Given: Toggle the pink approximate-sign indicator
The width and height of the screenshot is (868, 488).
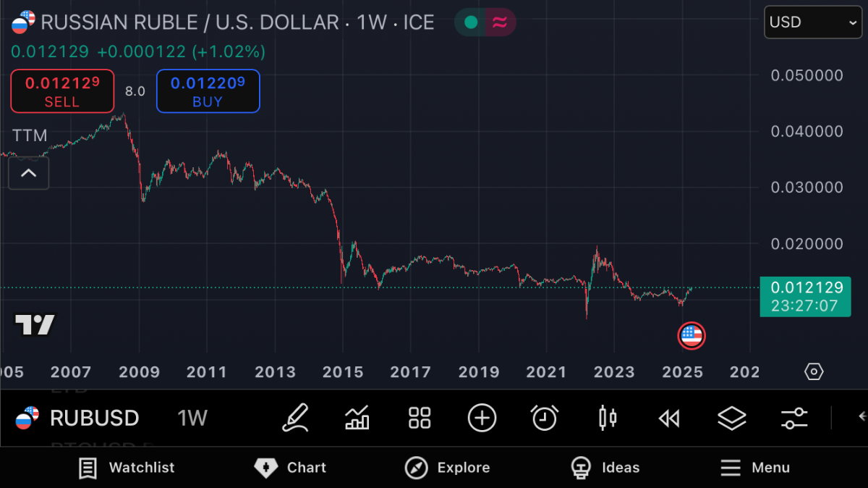Looking at the screenshot, I should pos(499,22).
